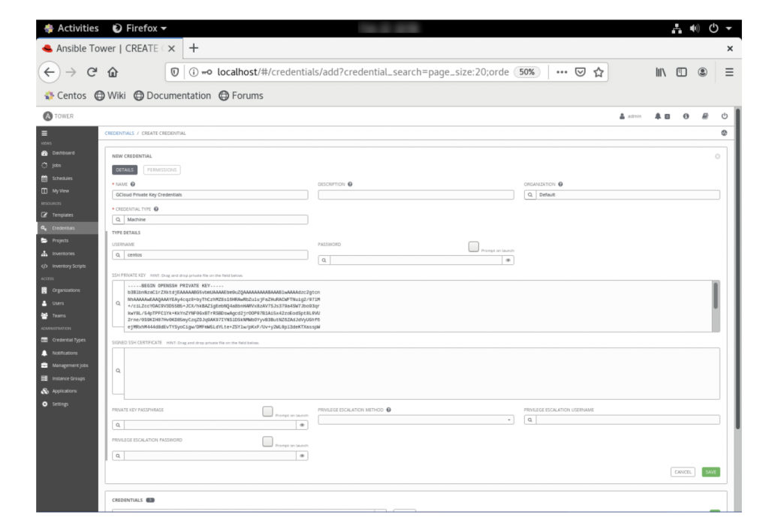The width and height of the screenshot is (769, 532).
Task: Open Privilege Escalation Method dropdown
Action: [x=417, y=420]
